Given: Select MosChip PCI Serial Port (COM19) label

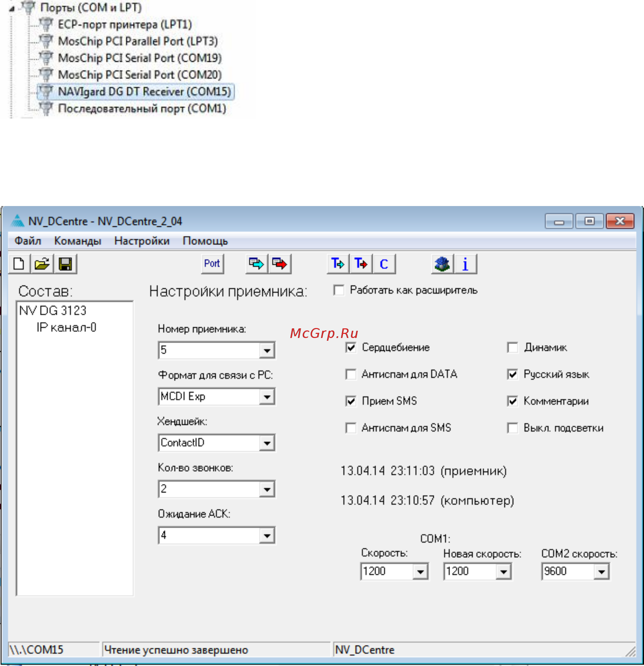Looking at the screenshot, I should tap(140, 58).
